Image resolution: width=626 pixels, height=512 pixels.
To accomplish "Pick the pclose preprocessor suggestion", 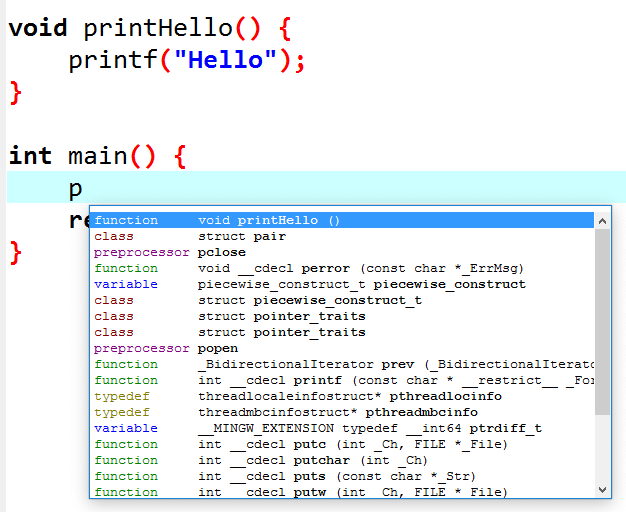I will (x=342, y=252).
